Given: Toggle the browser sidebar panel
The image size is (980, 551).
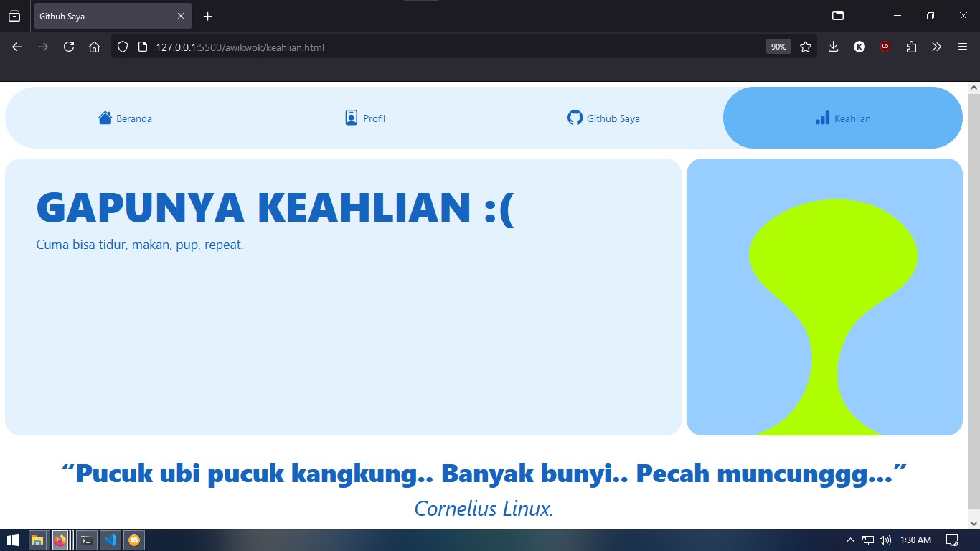Looking at the screenshot, I should 837,15.
